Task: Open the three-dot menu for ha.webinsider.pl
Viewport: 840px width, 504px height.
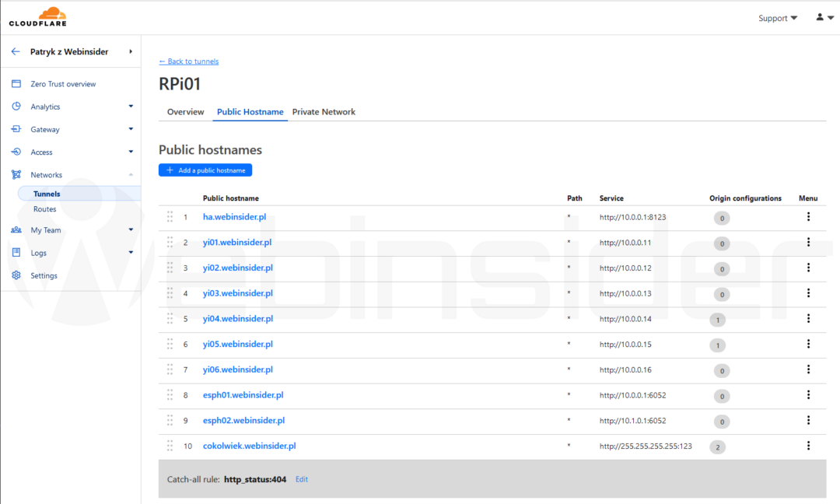Action: [x=808, y=217]
